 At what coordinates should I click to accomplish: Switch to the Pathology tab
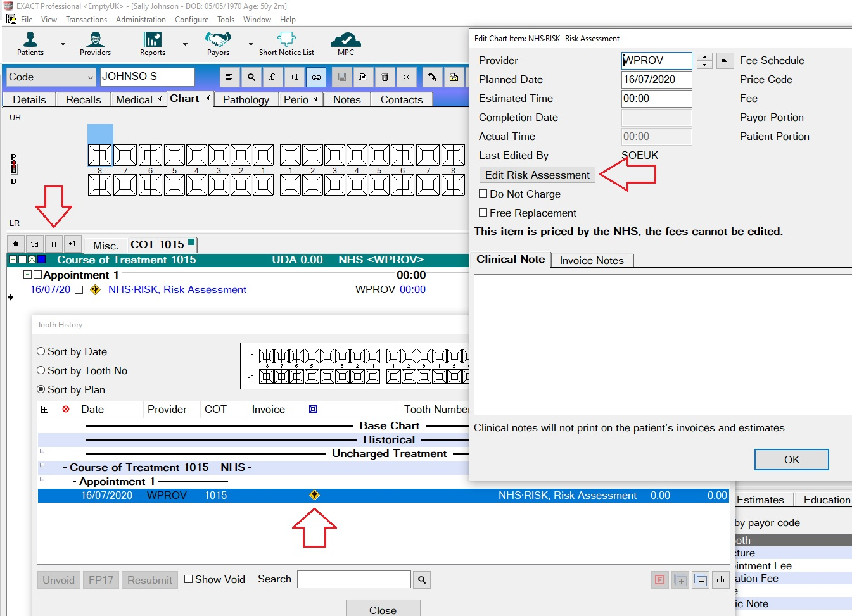click(x=246, y=99)
